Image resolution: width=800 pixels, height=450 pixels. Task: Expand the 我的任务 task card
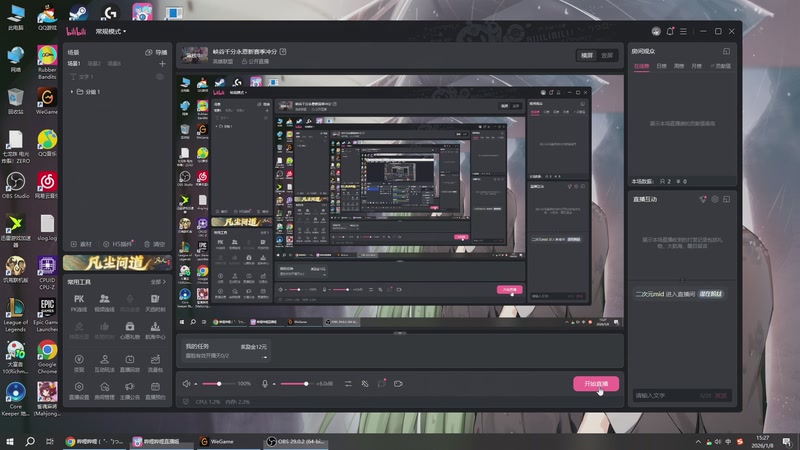[264, 357]
